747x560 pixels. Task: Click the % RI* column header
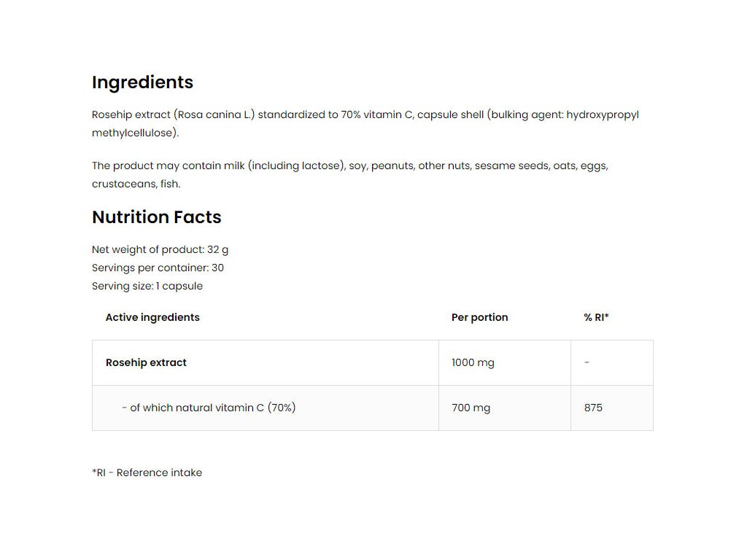click(596, 318)
